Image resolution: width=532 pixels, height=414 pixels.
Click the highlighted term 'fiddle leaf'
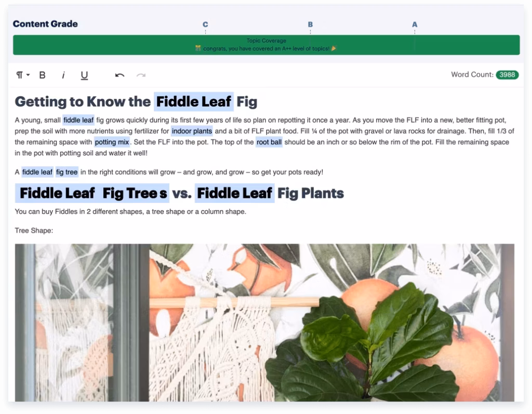click(78, 120)
